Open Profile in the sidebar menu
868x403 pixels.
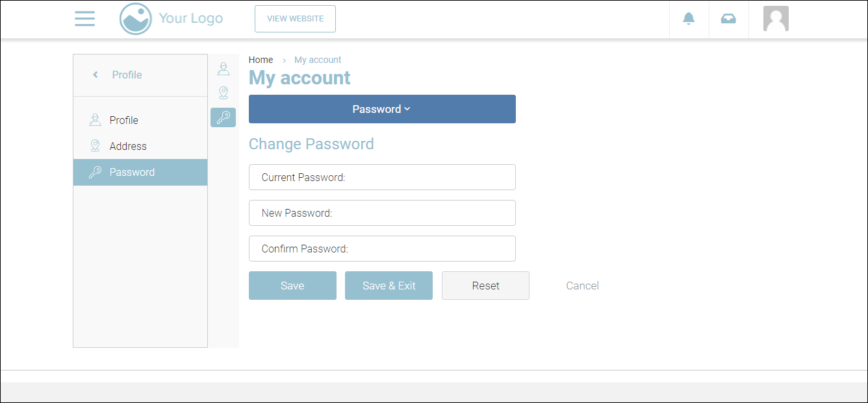tap(123, 120)
